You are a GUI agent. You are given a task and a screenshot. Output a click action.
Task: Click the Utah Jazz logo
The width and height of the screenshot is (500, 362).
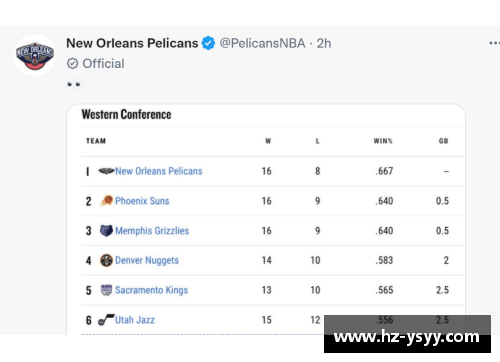[106, 320]
